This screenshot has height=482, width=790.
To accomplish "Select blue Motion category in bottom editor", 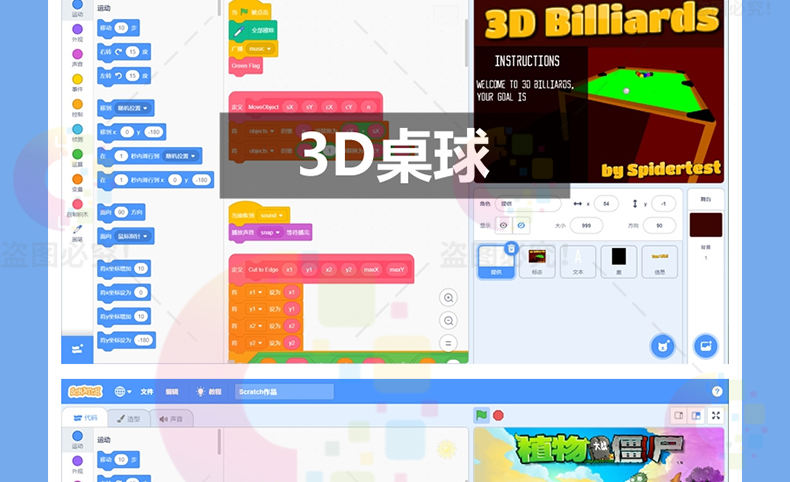I will (77, 439).
